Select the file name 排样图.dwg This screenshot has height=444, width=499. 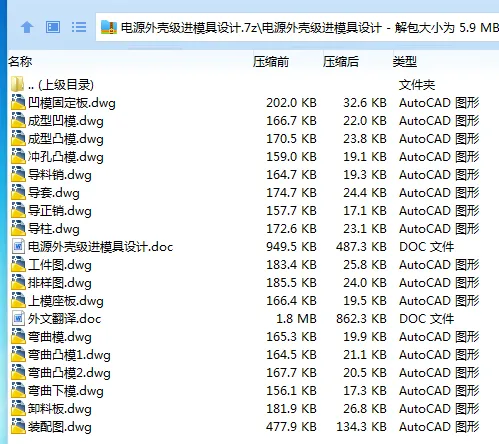(x=60, y=283)
